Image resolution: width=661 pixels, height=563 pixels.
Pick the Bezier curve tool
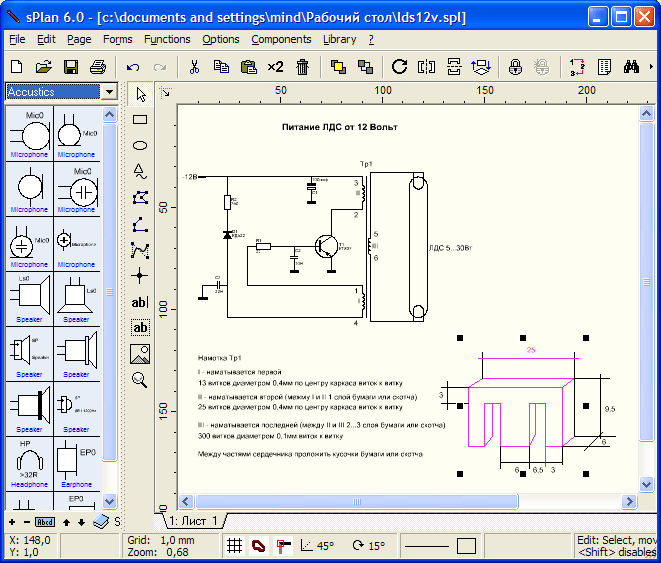(140, 250)
